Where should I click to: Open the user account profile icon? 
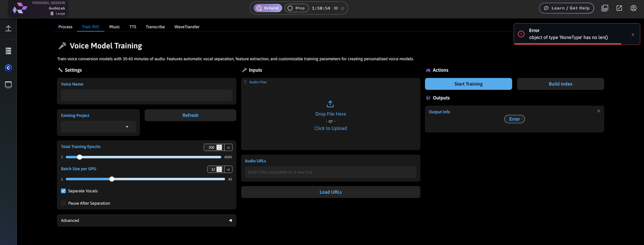pos(633,8)
